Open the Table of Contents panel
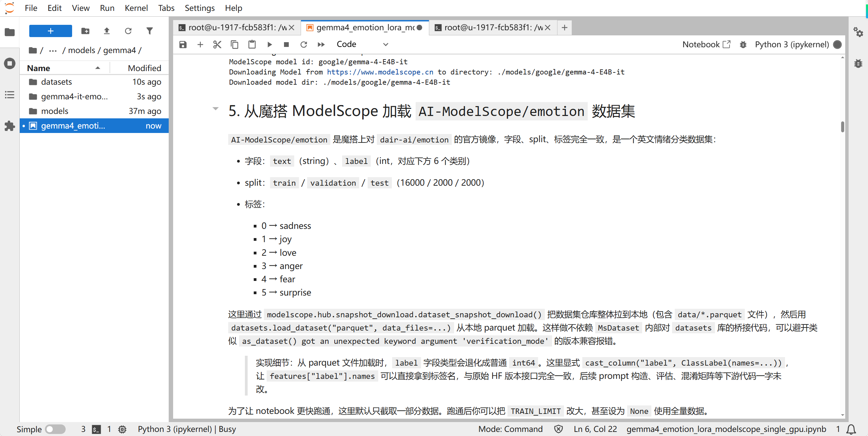 click(10, 95)
